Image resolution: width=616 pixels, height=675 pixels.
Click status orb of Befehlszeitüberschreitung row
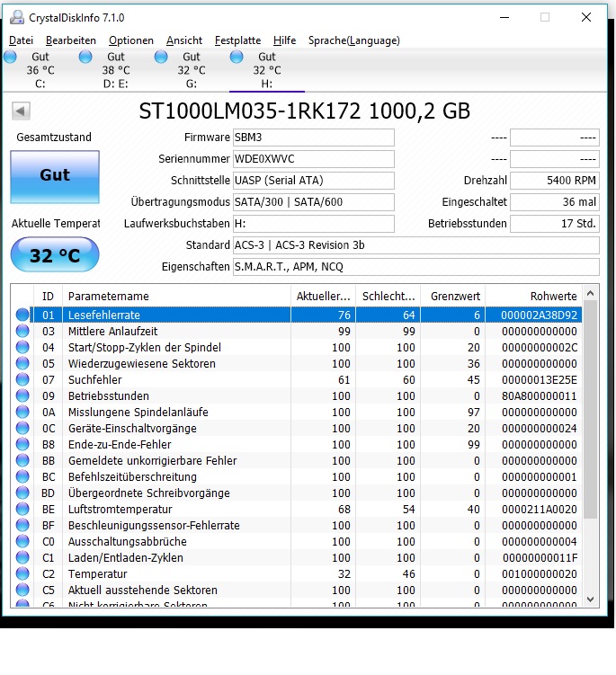pos(22,476)
